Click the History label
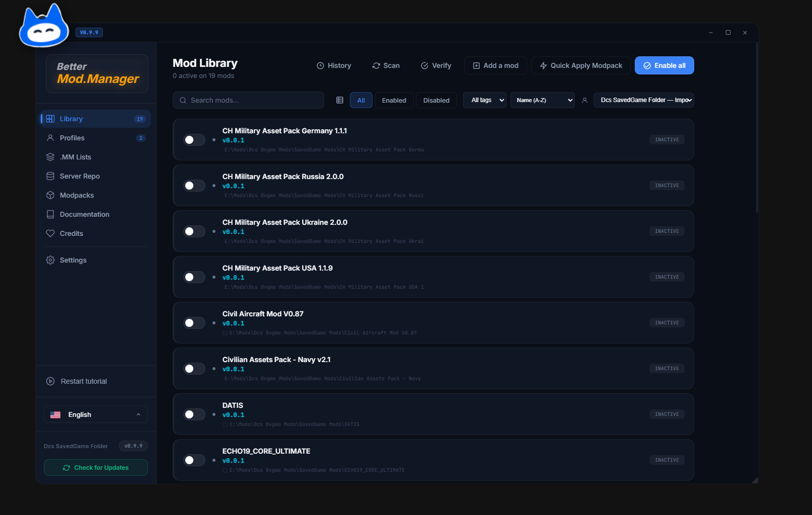Viewport: 812px width, 515px height. (x=339, y=66)
